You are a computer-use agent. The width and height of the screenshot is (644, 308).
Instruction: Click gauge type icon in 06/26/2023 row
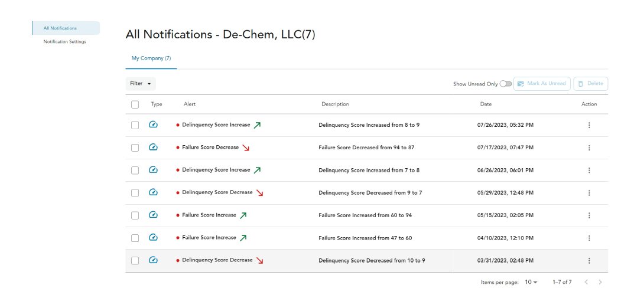coord(153,169)
